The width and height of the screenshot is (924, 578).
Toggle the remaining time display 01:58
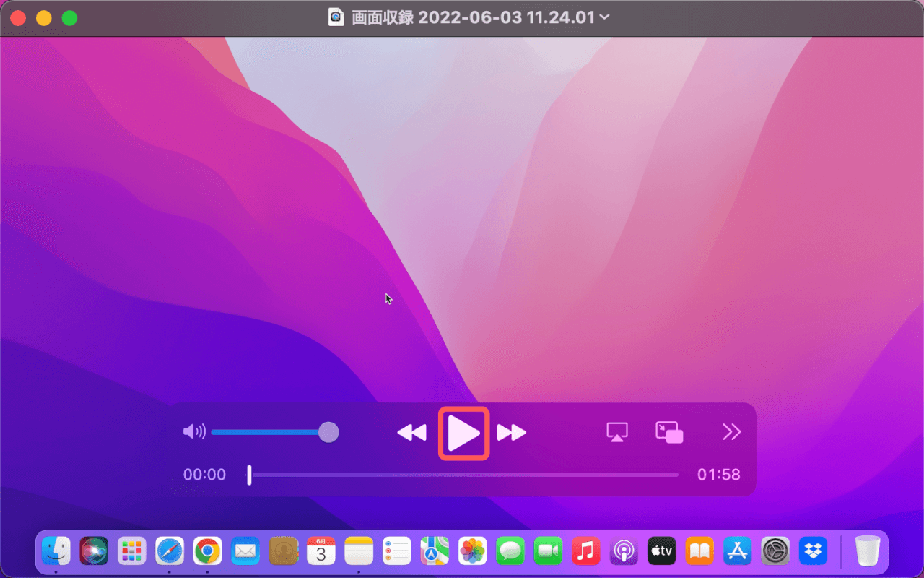[x=719, y=475]
